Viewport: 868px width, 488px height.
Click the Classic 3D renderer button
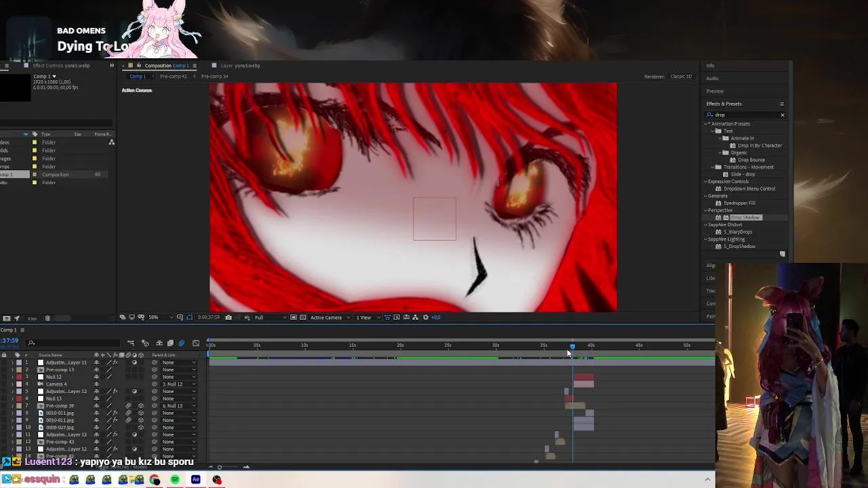click(x=681, y=77)
